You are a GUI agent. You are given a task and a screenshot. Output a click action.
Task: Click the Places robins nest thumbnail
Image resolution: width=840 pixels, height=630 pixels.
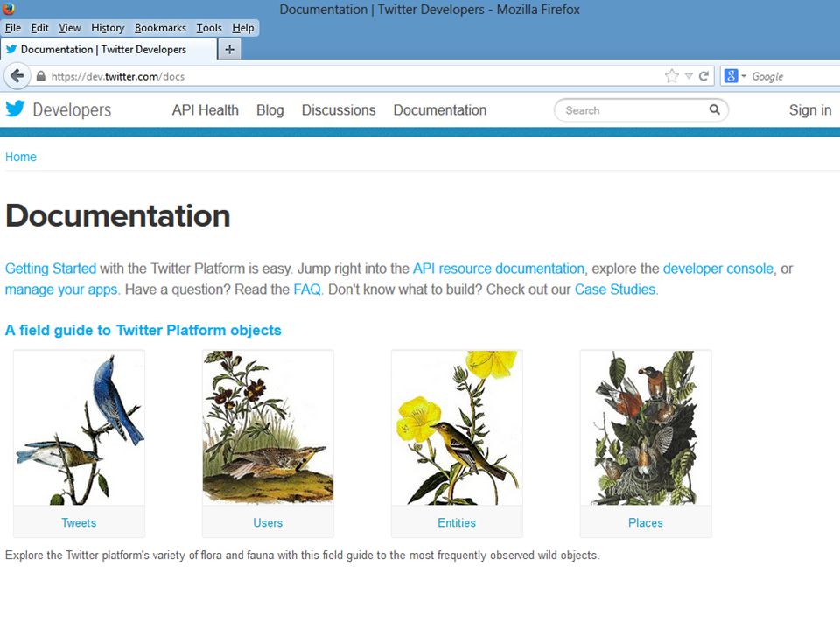646,428
